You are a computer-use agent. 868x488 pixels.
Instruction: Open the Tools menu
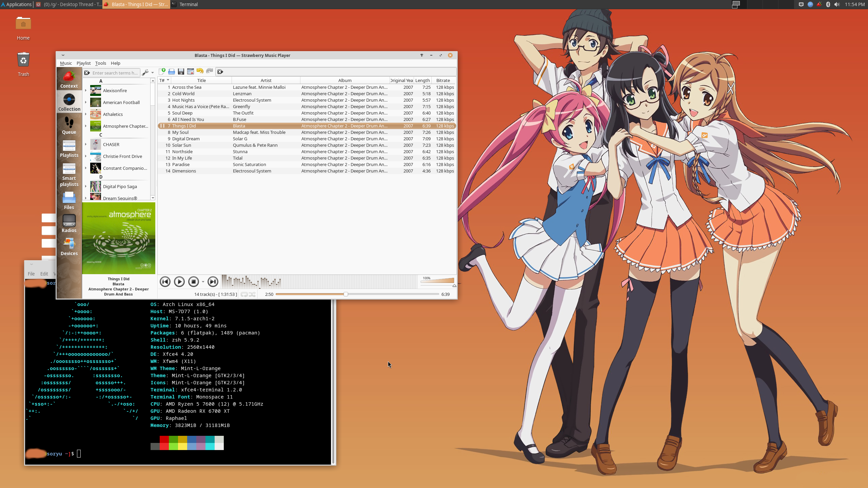[100, 63]
